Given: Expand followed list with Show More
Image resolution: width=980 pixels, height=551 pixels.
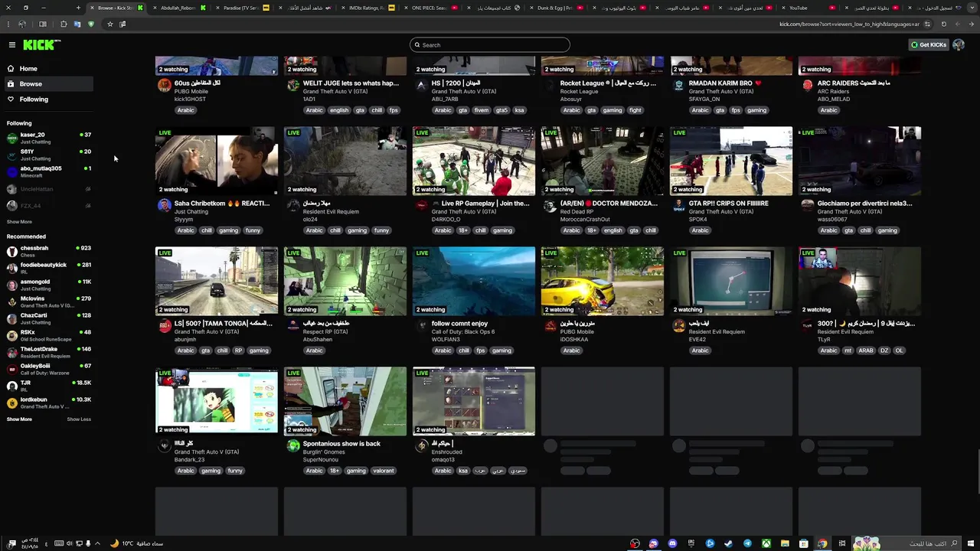Looking at the screenshot, I should (19, 222).
